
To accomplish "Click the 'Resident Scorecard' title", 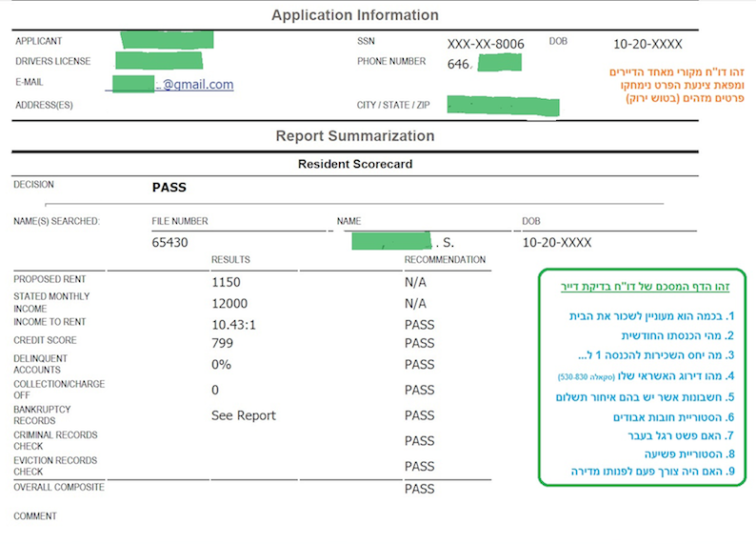I will (355, 164).
